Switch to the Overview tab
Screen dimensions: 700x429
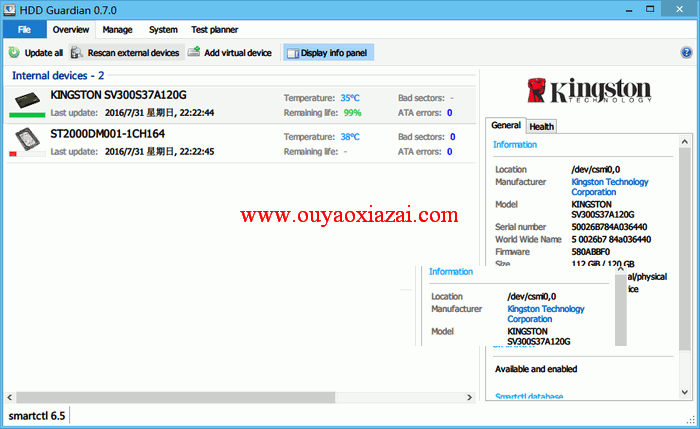click(71, 29)
